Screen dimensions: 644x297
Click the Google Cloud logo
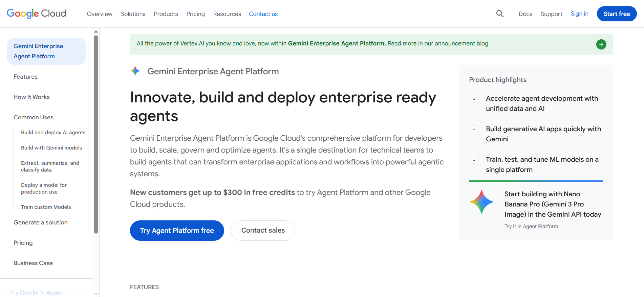36,14
